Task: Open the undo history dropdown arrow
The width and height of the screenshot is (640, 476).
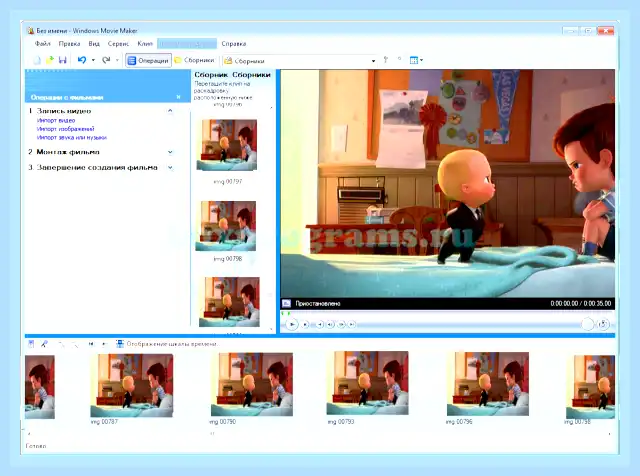Action: point(93,60)
